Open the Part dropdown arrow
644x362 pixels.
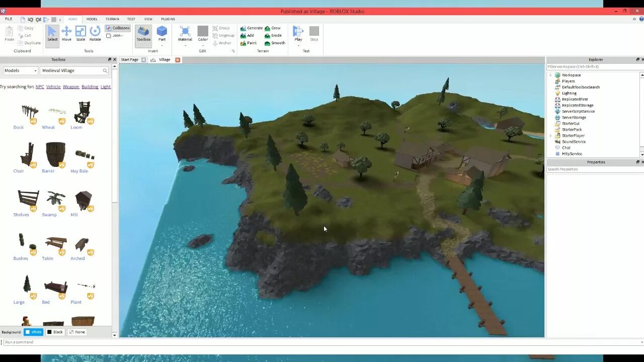click(x=162, y=46)
